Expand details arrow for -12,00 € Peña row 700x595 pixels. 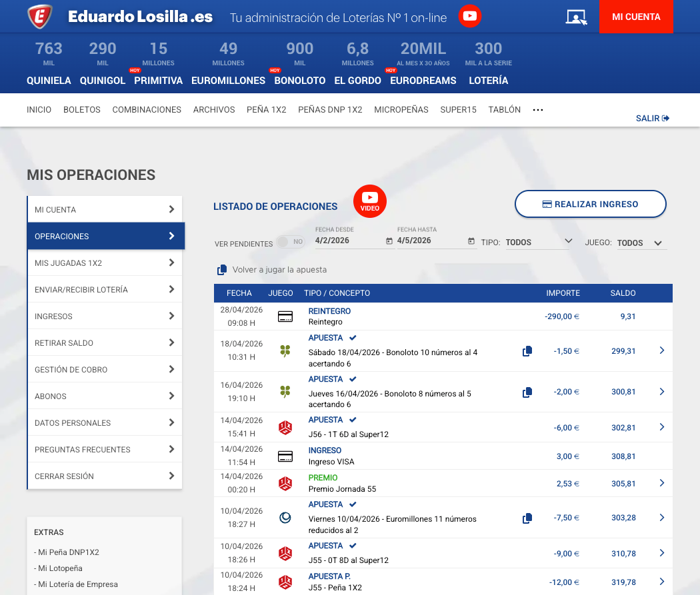pyautogui.click(x=662, y=582)
